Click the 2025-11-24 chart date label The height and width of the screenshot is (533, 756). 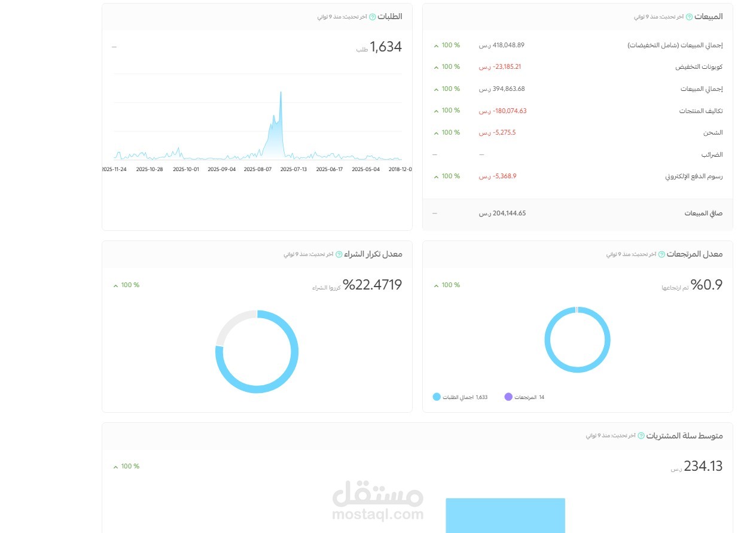pos(114,169)
